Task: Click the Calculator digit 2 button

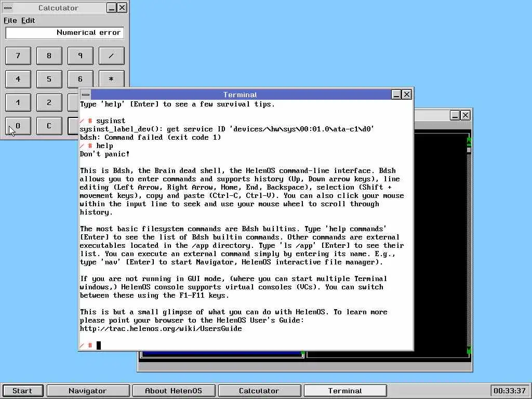Action: pos(49,102)
